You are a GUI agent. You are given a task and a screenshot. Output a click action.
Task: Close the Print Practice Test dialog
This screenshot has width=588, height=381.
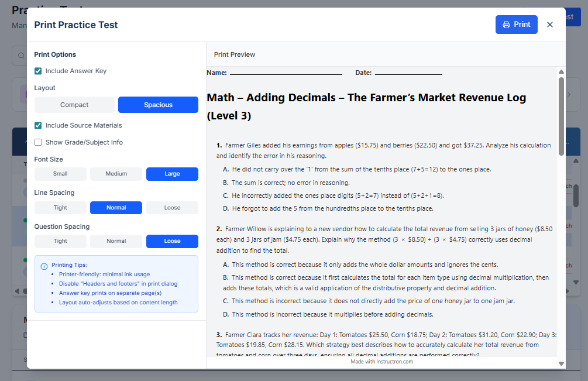(549, 25)
